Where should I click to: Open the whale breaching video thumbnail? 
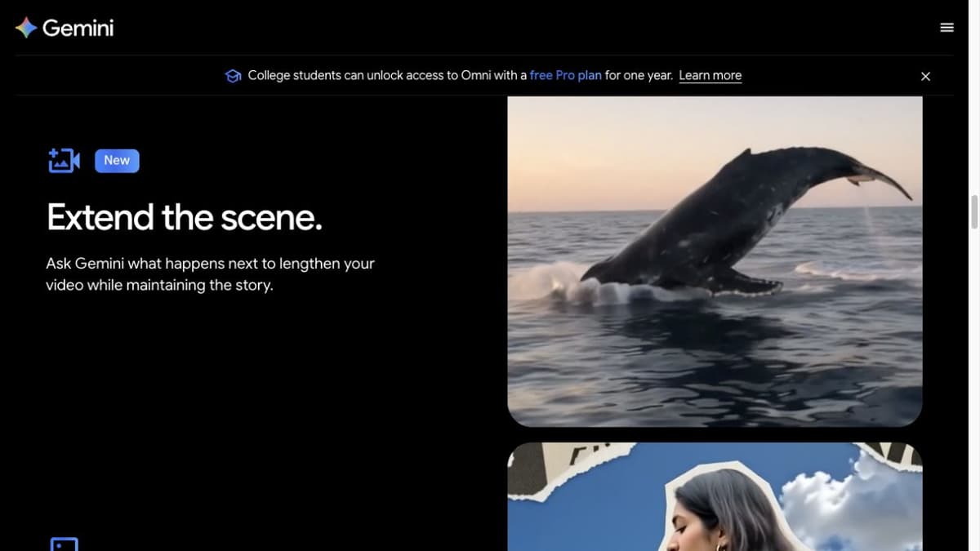pyautogui.click(x=715, y=261)
